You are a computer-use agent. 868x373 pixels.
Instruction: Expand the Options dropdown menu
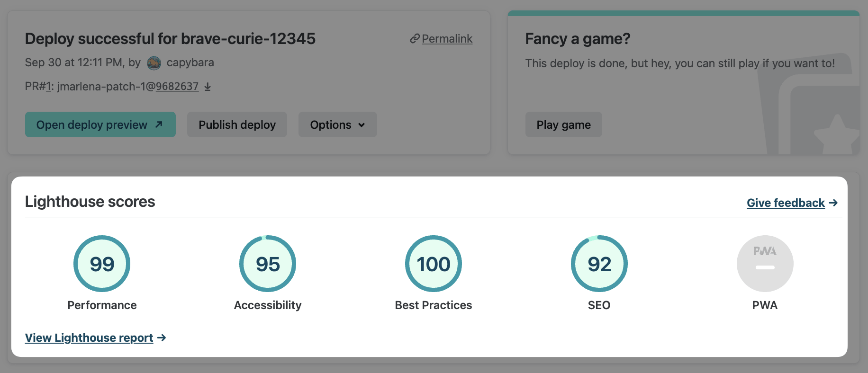(337, 124)
